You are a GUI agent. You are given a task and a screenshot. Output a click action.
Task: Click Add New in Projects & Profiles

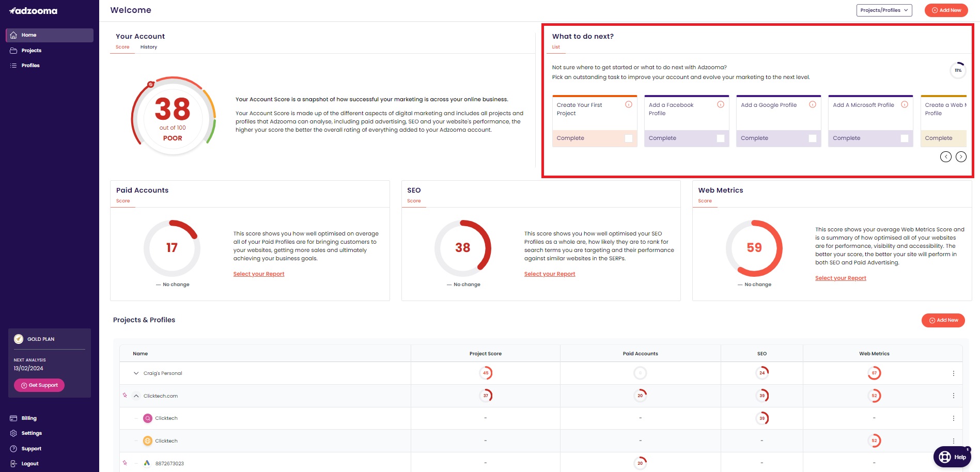pyautogui.click(x=943, y=320)
